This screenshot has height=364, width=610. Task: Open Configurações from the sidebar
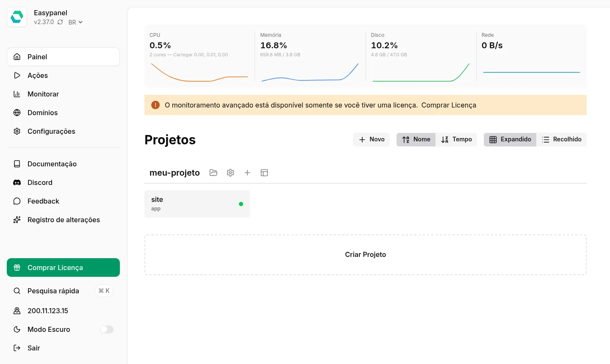coord(63,131)
